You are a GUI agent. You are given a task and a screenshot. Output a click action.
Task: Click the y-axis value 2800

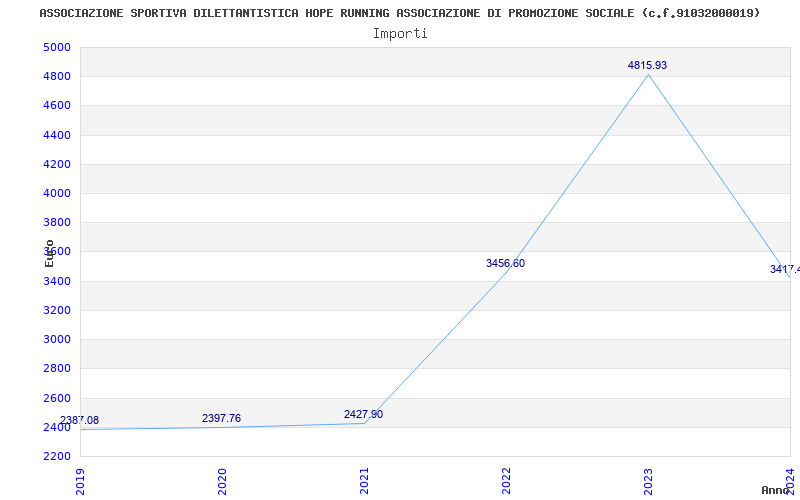57,368
